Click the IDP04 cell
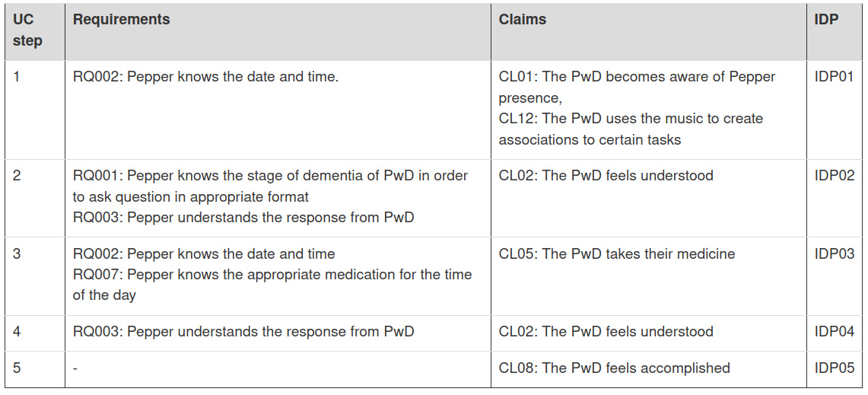 [834, 332]
